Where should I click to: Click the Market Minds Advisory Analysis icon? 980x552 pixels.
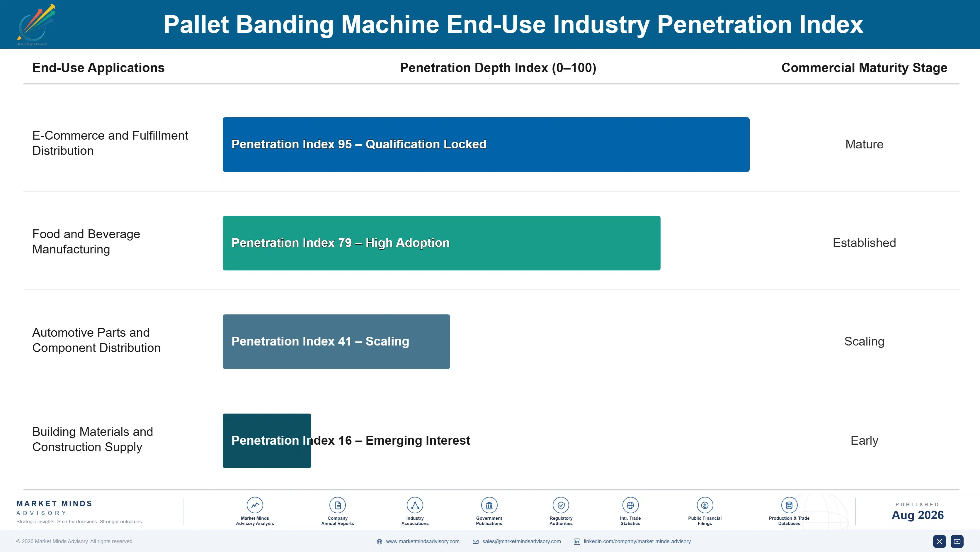coord(255,505)
